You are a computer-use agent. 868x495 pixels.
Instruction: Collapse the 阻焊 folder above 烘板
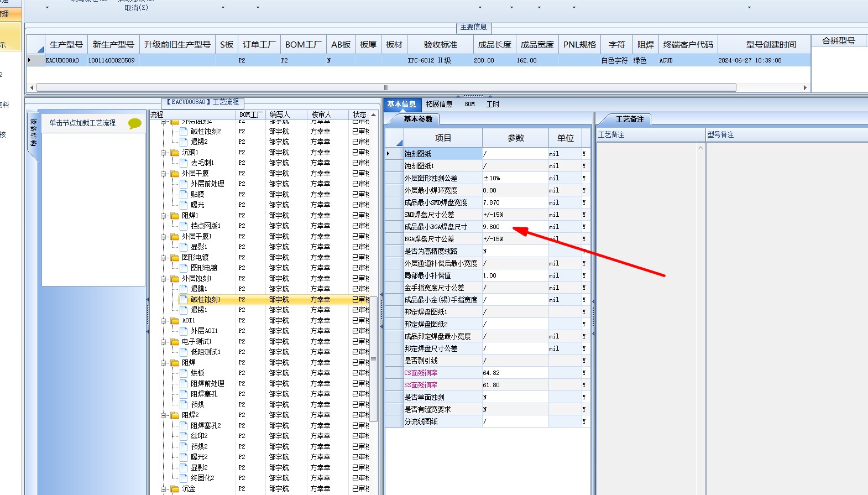point(164,363)
